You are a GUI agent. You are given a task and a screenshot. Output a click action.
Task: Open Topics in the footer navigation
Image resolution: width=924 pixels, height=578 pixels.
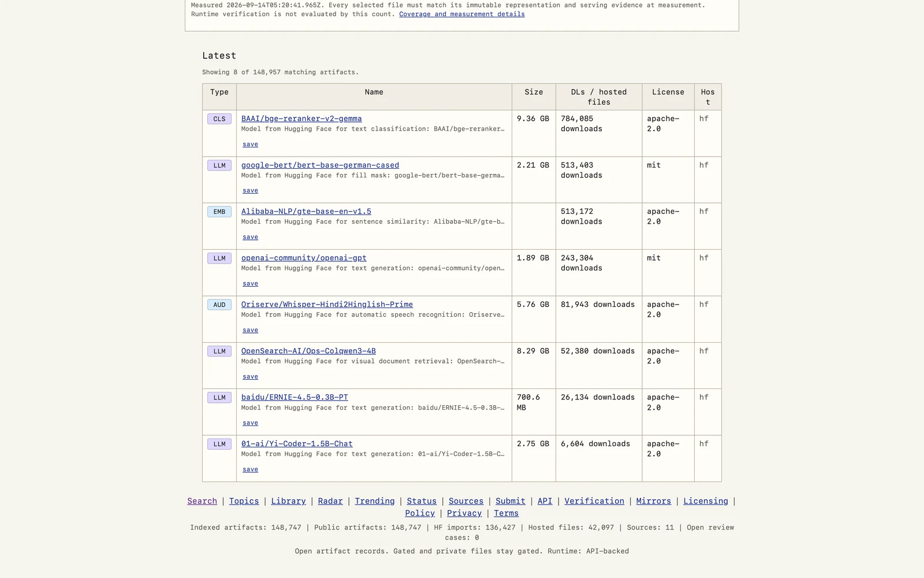point(244,501)
